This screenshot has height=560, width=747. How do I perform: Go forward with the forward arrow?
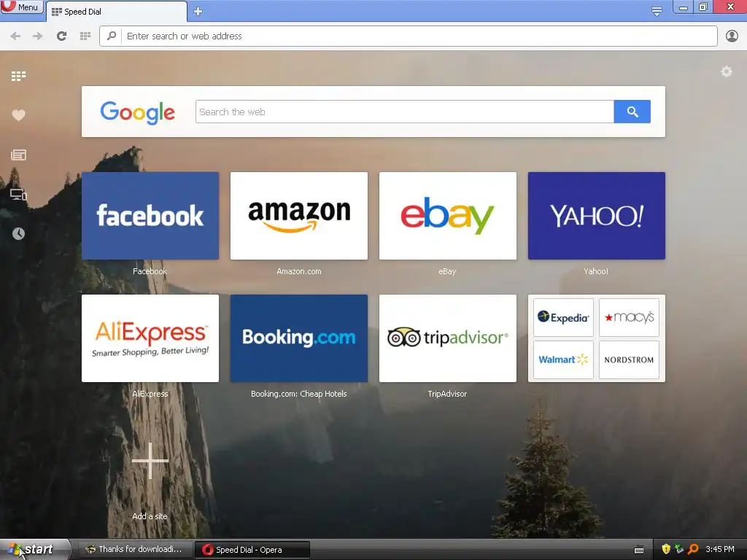coord(38,36)
